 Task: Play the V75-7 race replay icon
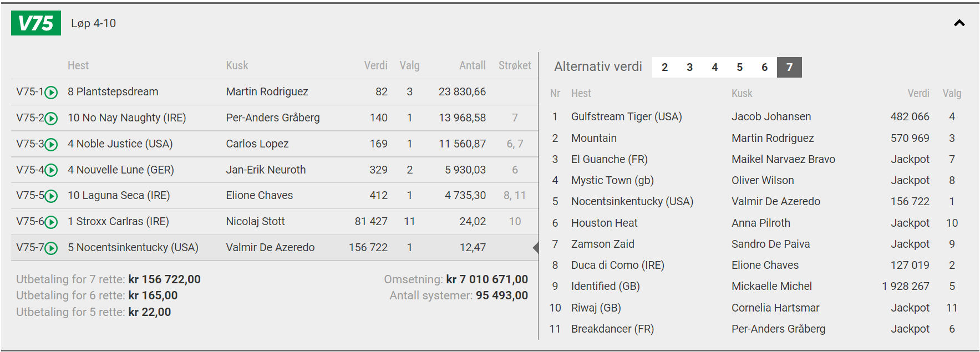[x=51, y=248]
